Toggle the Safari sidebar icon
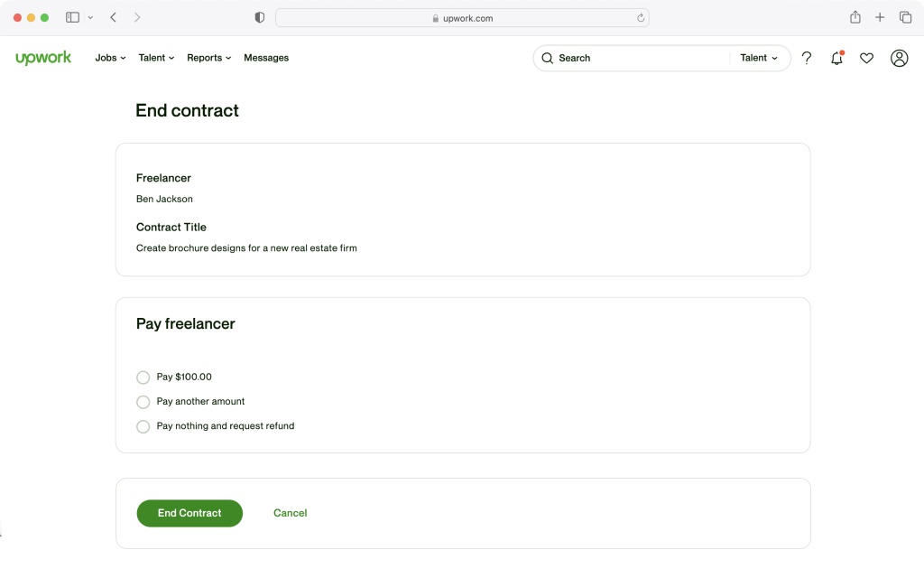 click(x=73, y=17)
